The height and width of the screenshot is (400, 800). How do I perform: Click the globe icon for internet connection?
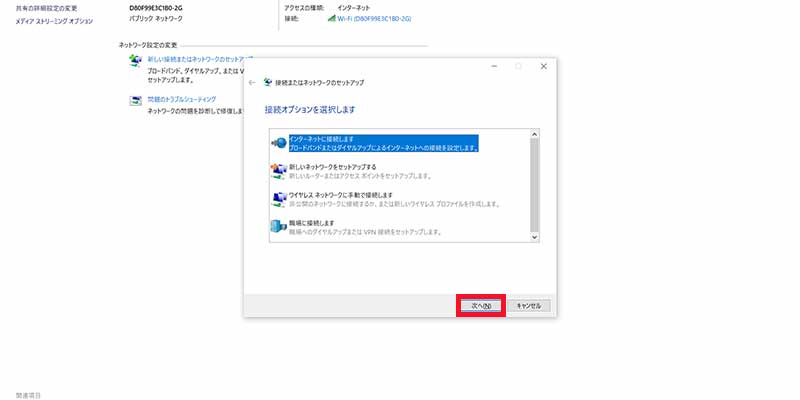[x=279, y=143]
